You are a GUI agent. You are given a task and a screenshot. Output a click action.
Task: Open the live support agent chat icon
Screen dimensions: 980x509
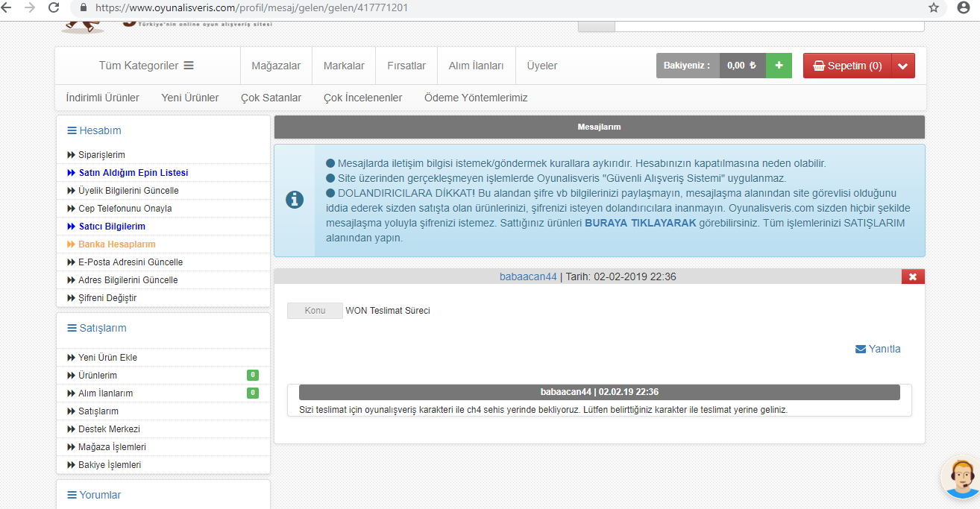(x=961, y=478)
